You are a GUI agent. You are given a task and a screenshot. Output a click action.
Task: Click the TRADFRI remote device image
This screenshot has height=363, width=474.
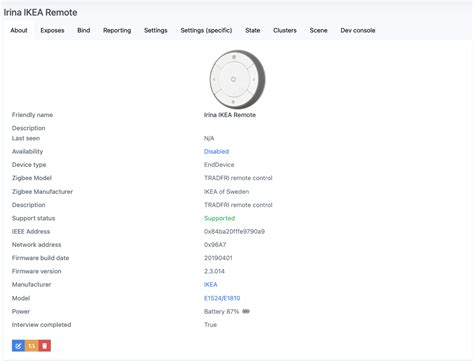[x=237, y=79]
